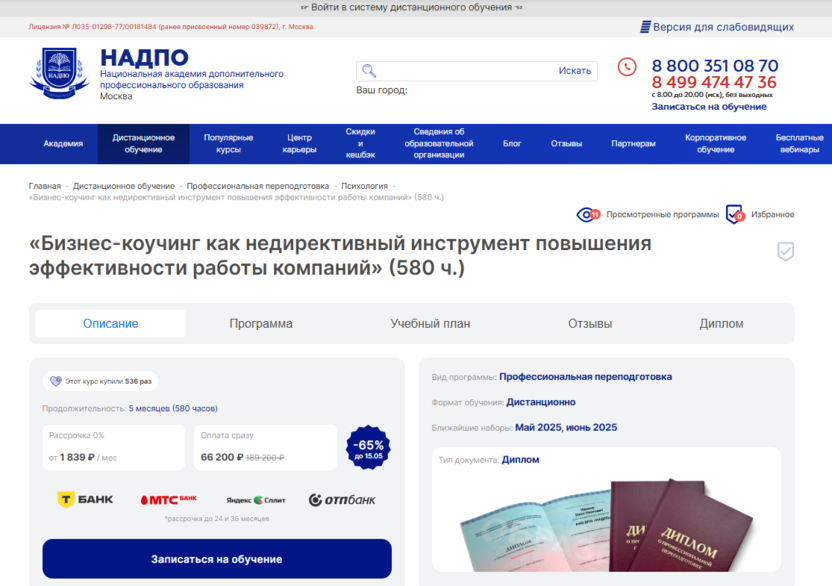This screenshot has height=586, width=832.
Task: Toggle add-to-favorites checkmark beside course title
Action: (x=785, y=252)
